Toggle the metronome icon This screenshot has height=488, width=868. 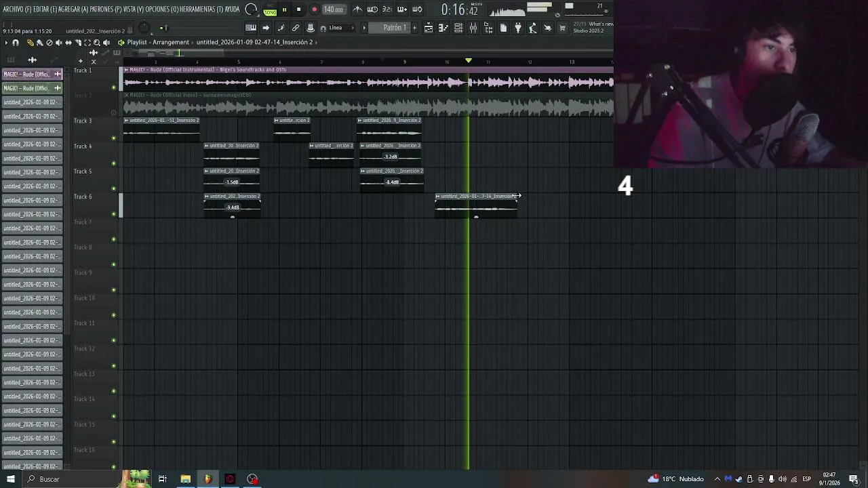click(x=358, y=9)
